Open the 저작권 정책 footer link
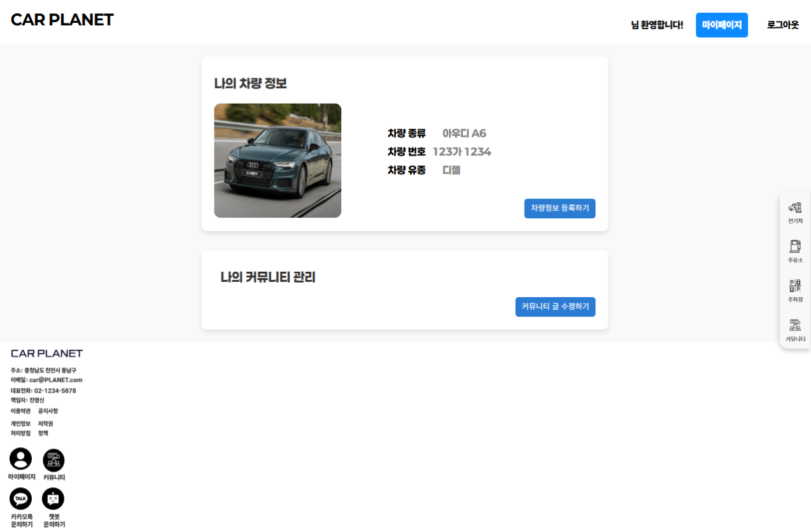This screenshot has height=532, width=811. [x=45, y=428]
